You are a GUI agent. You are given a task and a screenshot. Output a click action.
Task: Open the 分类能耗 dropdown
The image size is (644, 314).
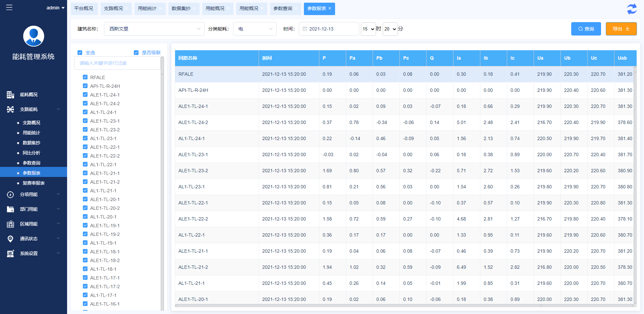coord(255,29)
